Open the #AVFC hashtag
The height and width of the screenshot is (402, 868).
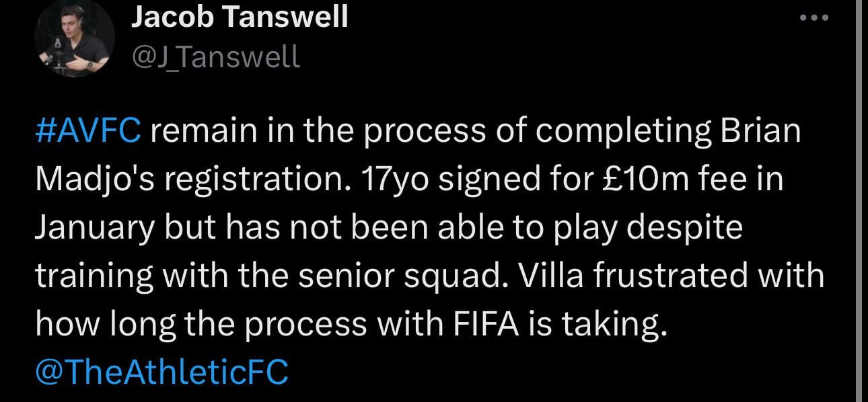pos(87,130)
